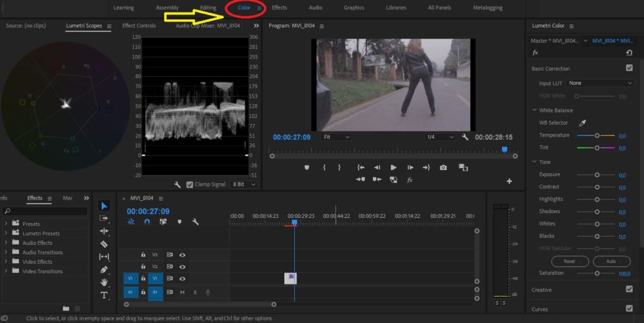This screenshot has height=323, width=644.
Task: Go to In point
Action: click(x=360, y=167)
